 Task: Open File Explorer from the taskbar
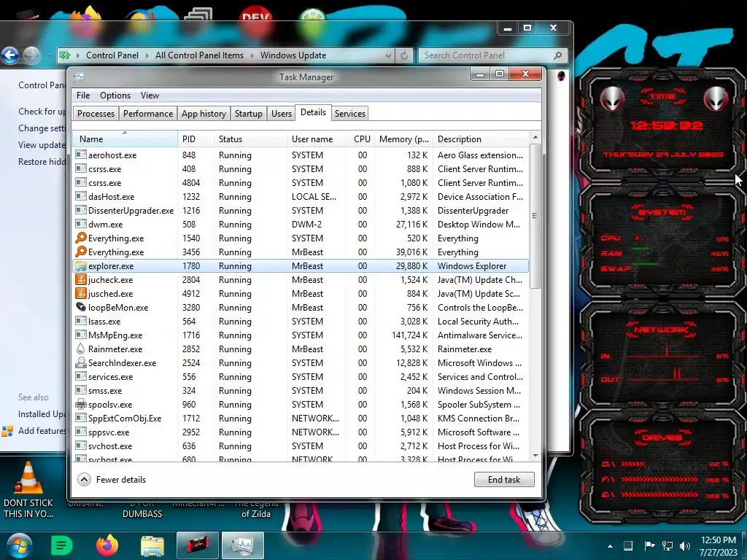pyautogui.click(x=152, y=545)
